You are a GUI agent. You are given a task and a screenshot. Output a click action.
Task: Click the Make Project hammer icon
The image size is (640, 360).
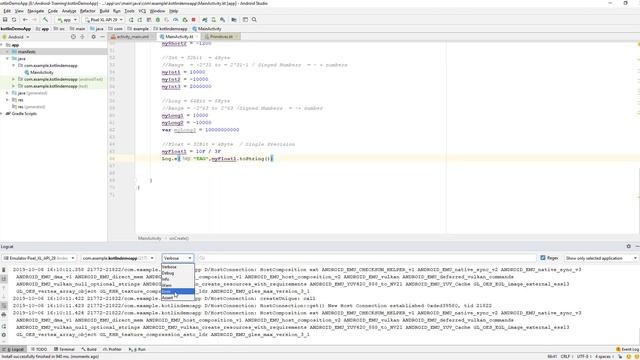(45, 20)
